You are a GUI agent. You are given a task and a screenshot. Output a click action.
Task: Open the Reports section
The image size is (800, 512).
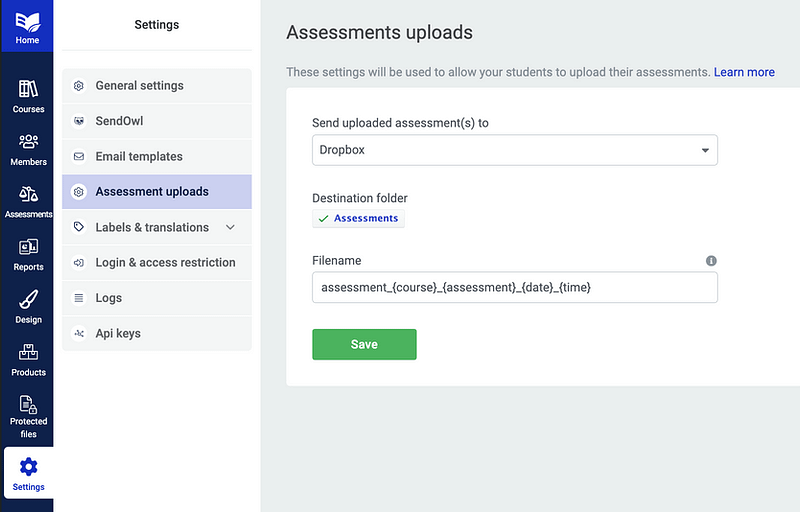[x=28, y=247]
